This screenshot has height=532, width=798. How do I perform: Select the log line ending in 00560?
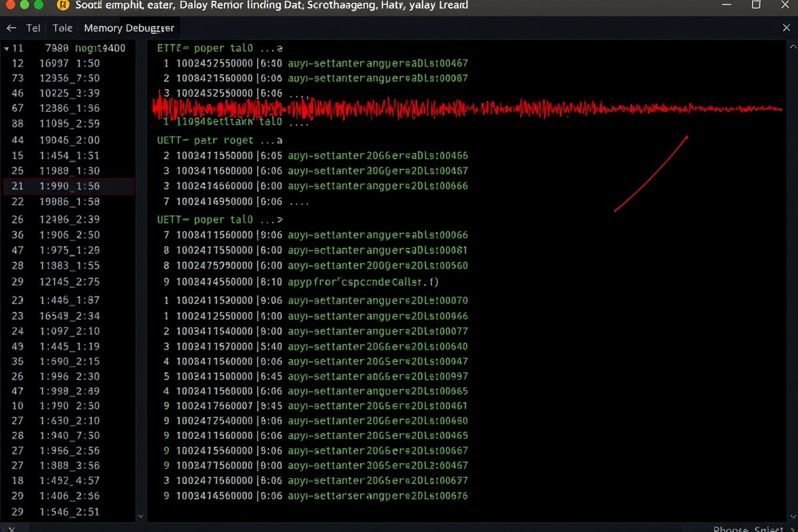click(315, 265)
